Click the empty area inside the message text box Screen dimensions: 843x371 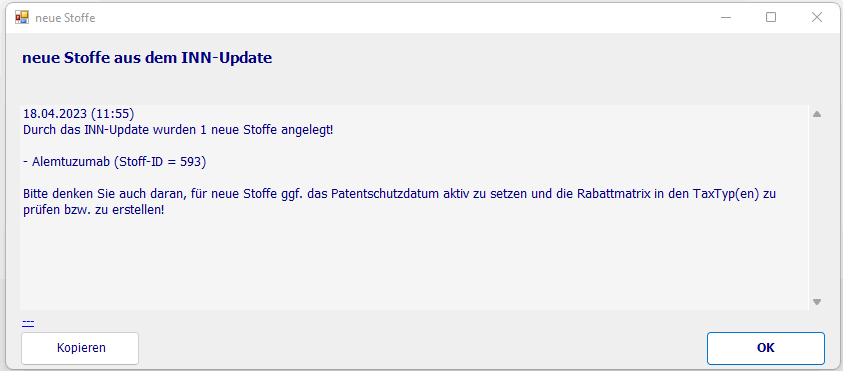(414, 263)
